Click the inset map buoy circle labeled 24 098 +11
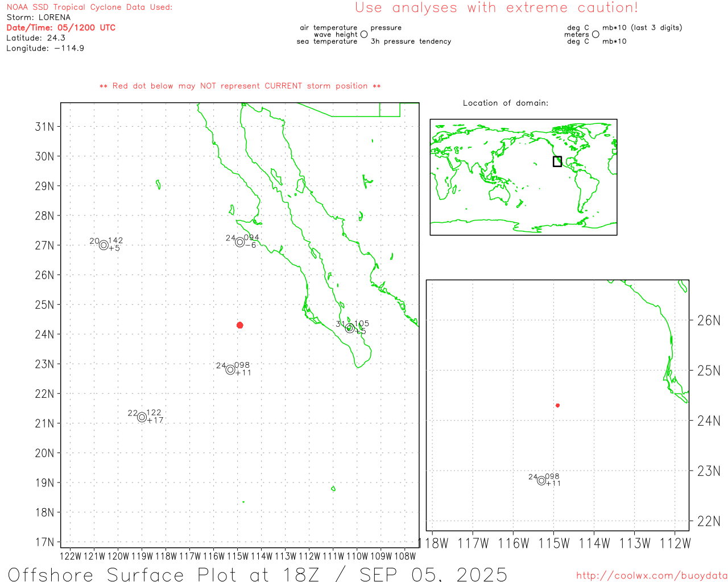Screen dimensions: 728x582 pyautogui.click(x=541, y=481)
